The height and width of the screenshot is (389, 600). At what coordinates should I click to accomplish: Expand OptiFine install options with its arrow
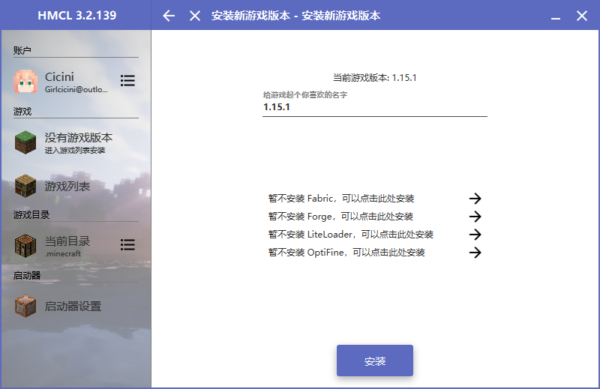[475, 252]
